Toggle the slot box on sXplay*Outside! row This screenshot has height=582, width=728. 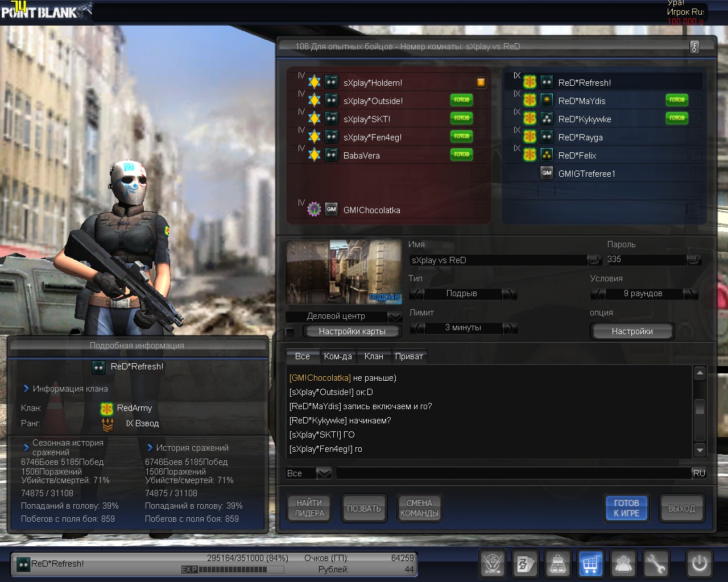coord(481,101)
